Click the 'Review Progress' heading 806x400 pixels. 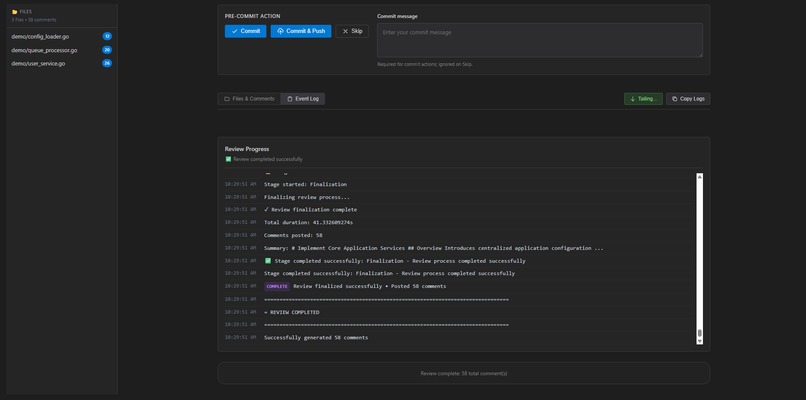247,149
